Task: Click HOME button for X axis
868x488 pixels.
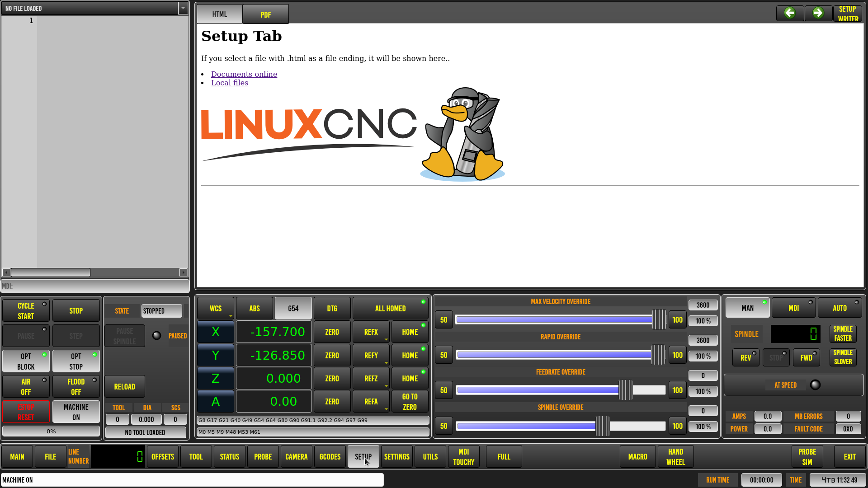Action: [410, 332]
